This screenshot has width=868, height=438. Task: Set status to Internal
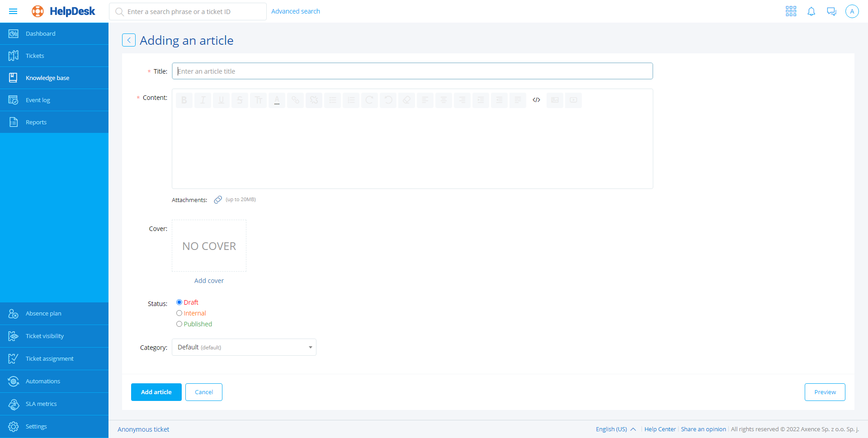coord(179,313)
